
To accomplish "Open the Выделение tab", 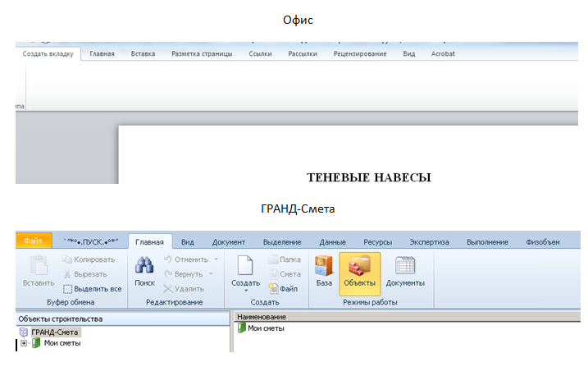I will (282, 242).
